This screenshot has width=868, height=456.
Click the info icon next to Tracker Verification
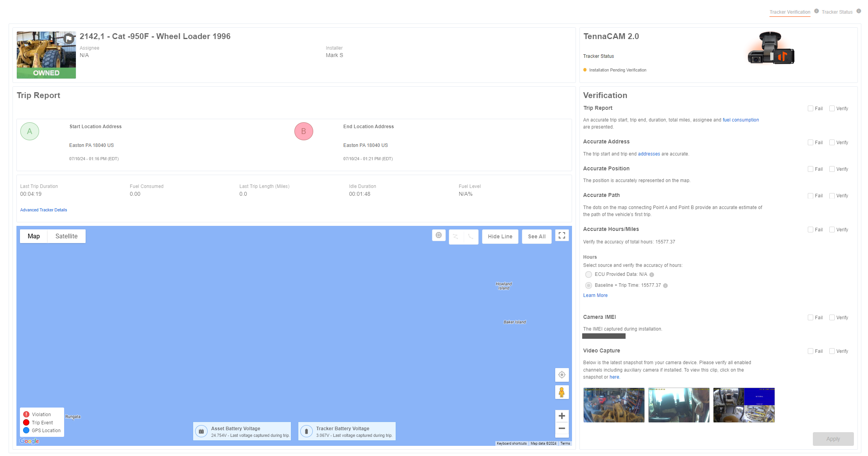point(816,11)
